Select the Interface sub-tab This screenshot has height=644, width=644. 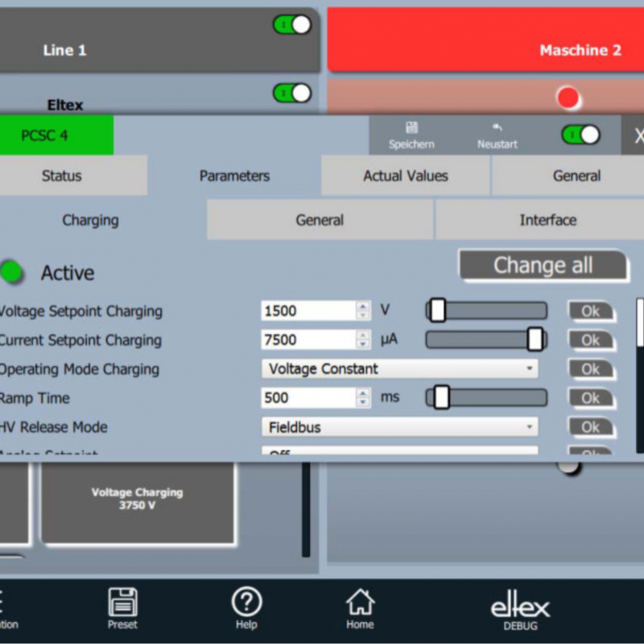point(547,220)
